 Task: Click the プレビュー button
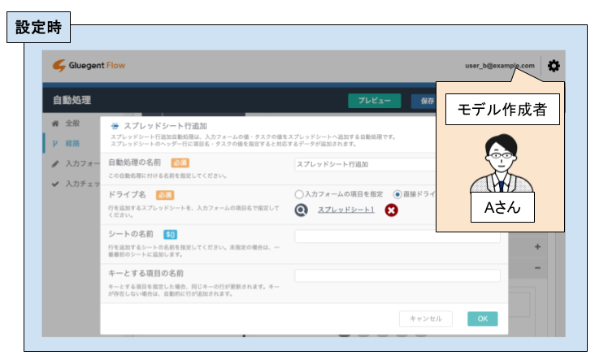click(375, 101)
